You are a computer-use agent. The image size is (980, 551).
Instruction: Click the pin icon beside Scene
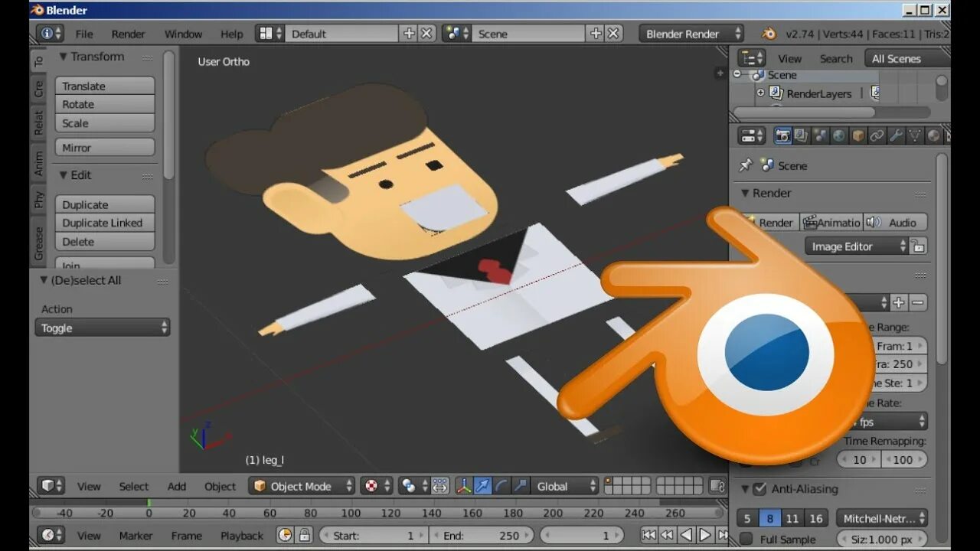[x=746, y=165]
